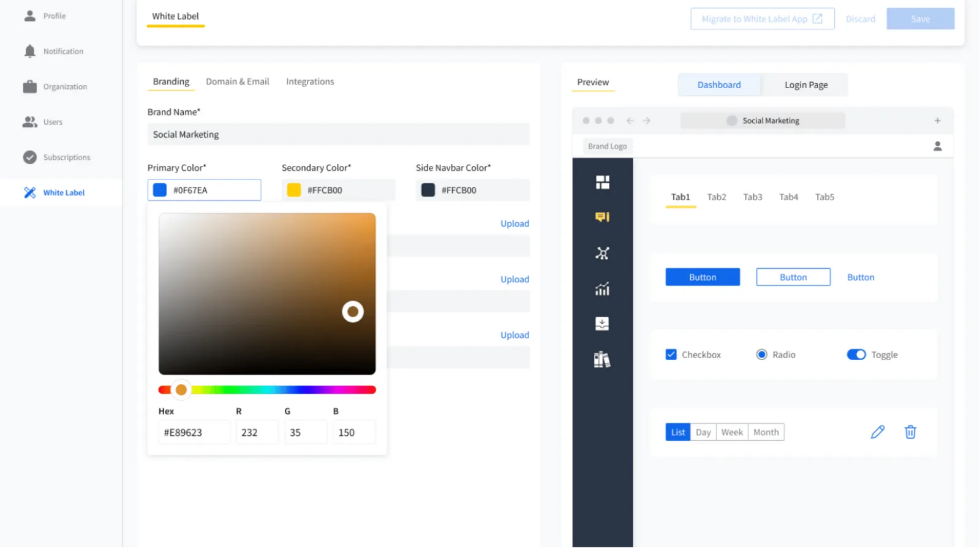Viewport: 980px width, 548px height.
Task: Turn off the Toggle switch in preview
Action: tap(856, 355)
